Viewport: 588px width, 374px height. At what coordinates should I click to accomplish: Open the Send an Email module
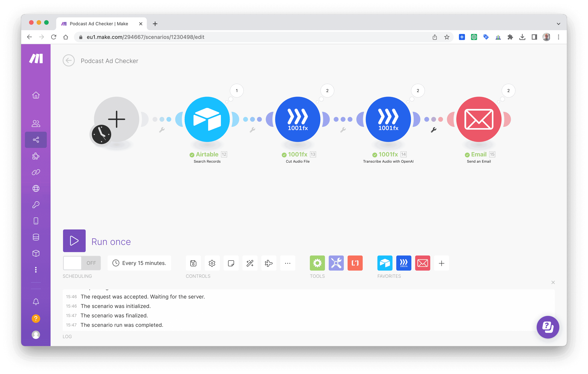[x=479, y=119]
